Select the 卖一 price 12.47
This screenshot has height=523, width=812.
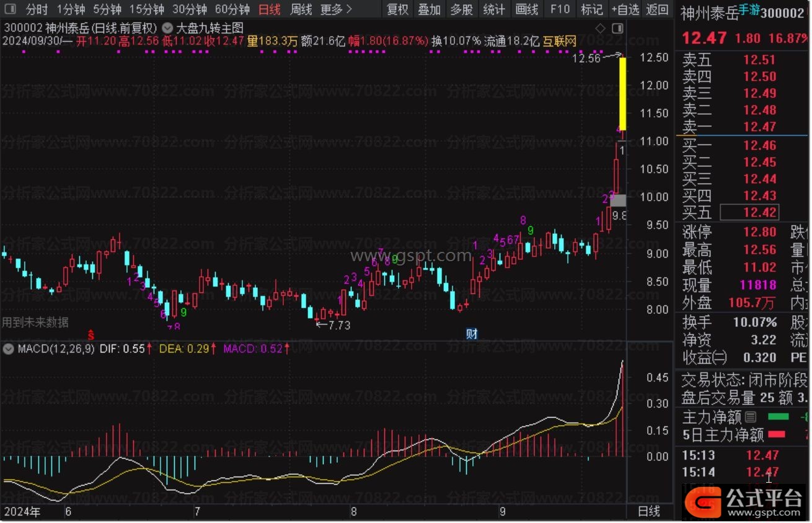point(759,127)
